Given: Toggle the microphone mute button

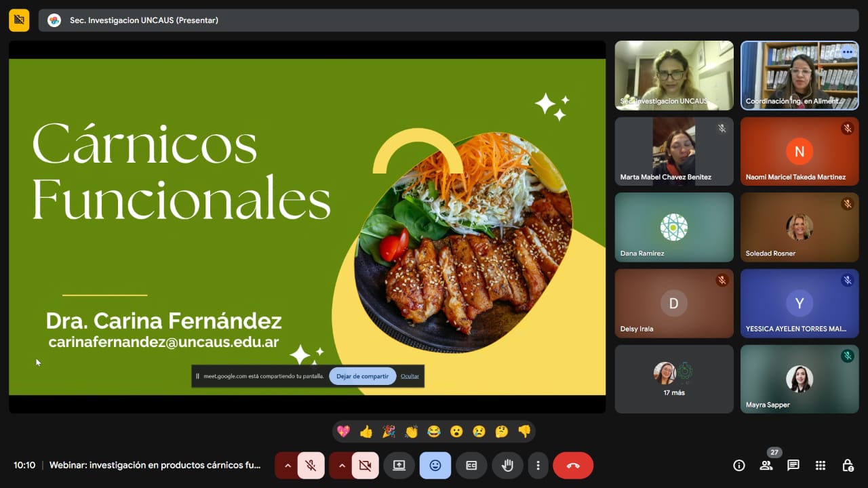Looking at the screenshot, I should (x=311, y=466).
